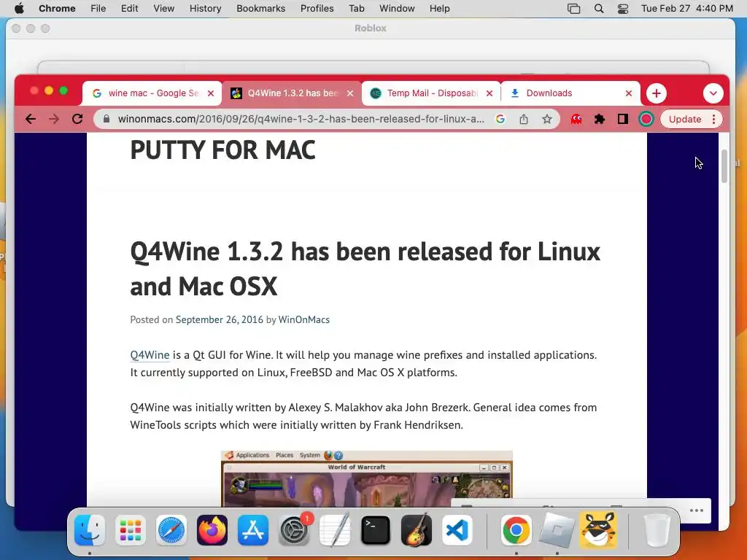Click the date and time clock

pos(687,9)
